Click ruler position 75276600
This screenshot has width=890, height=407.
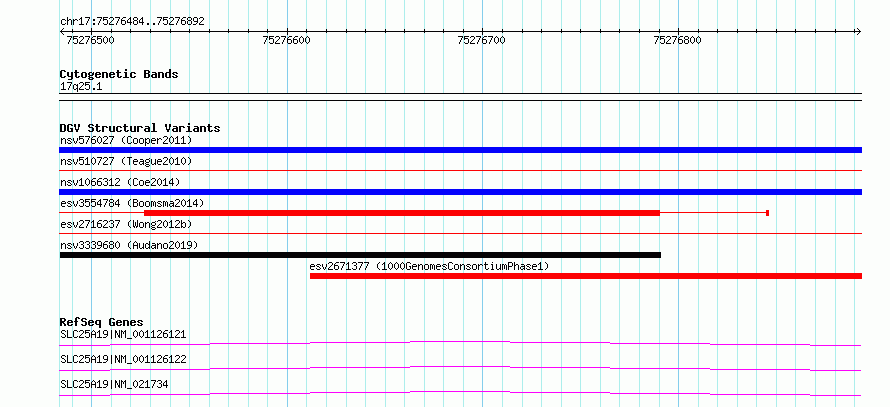point(287,40)
